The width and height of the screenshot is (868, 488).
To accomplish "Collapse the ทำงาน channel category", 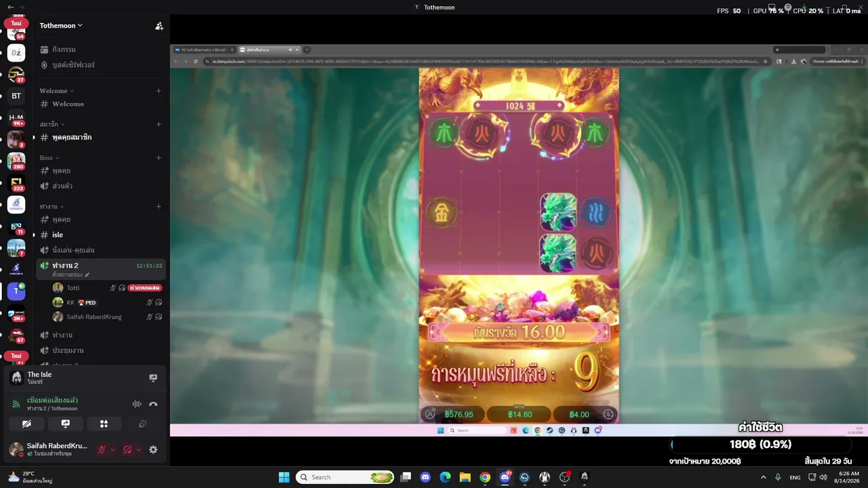I will point(52,207).
